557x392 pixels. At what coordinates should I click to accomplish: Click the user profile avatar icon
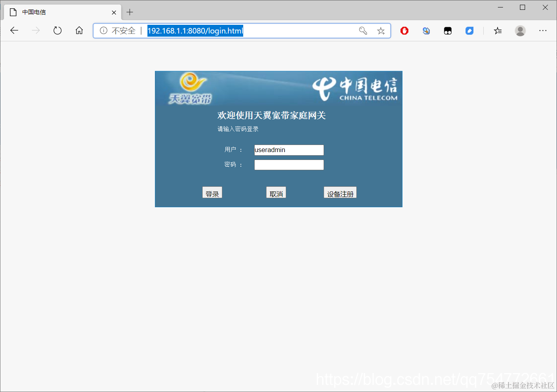pos(520,30)
